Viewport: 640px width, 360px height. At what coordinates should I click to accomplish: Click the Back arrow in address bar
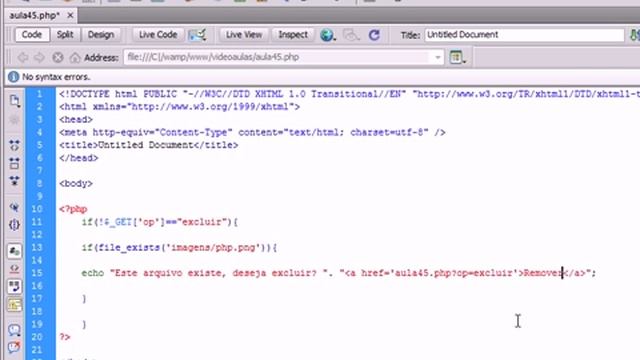22,58
